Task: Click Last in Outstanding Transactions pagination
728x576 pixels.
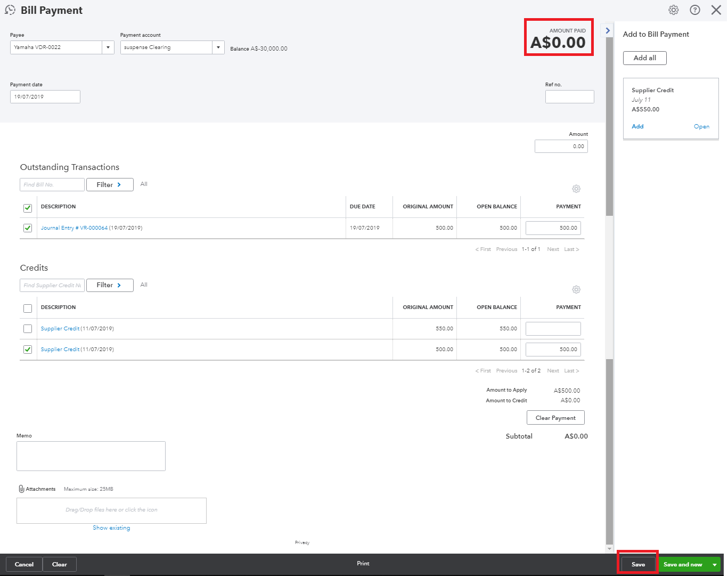Action: [x=571, y=249]
